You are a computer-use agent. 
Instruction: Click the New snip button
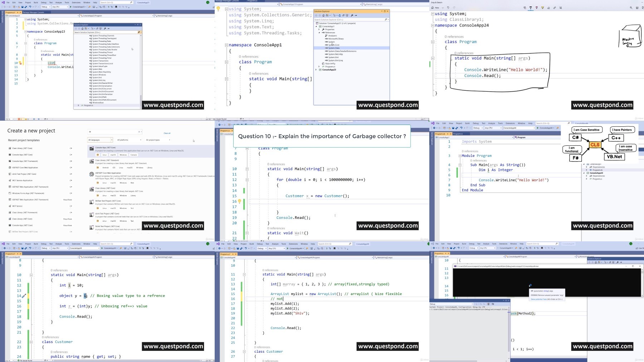pyautogui.click(x=435, y=8)
